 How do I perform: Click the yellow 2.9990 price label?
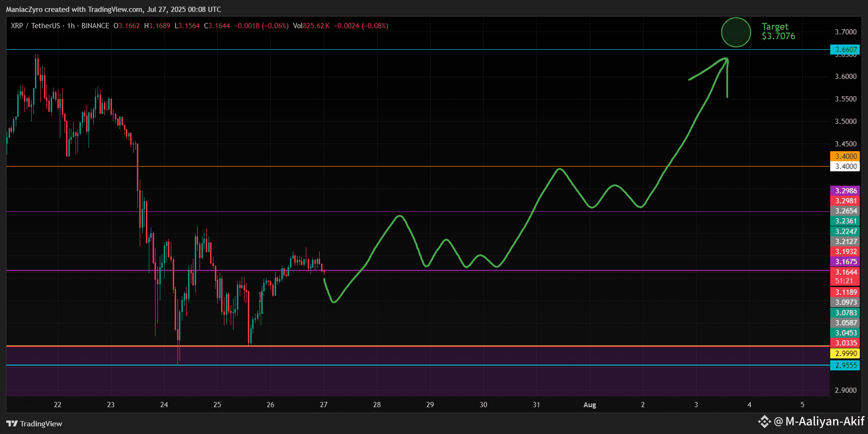(x=845, y=354)
